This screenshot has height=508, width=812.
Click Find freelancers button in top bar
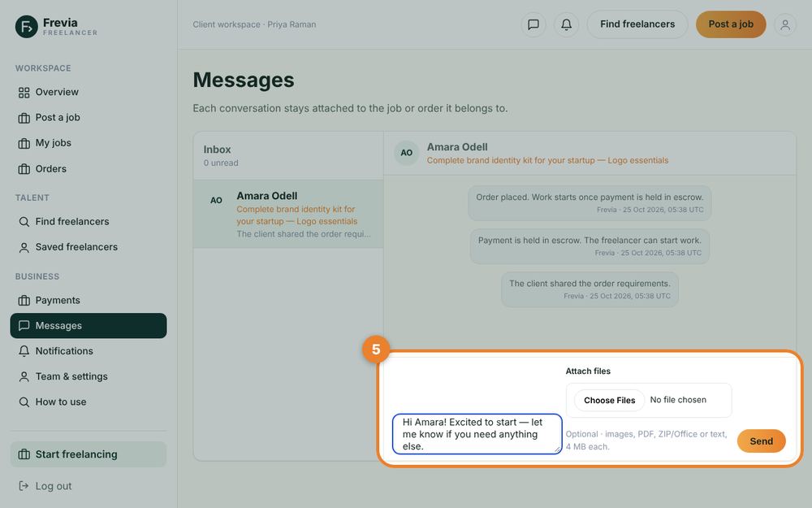click(x=637, y=24)
